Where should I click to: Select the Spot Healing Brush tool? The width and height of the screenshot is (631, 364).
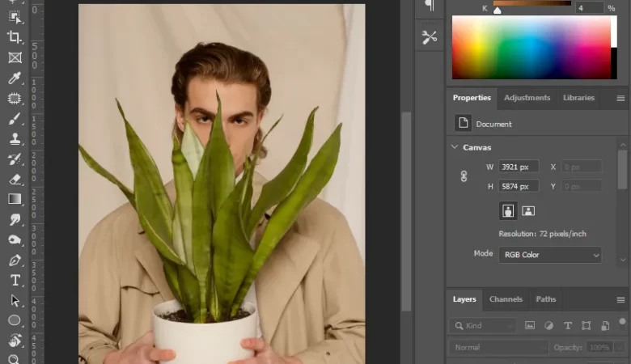(15, 98)
